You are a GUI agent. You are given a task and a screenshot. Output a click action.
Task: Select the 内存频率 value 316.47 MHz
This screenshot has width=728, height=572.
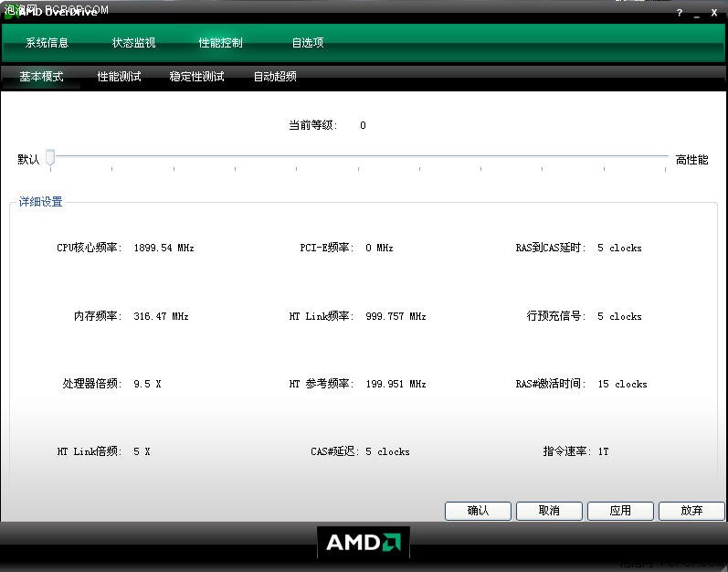[x=161, y=316]
